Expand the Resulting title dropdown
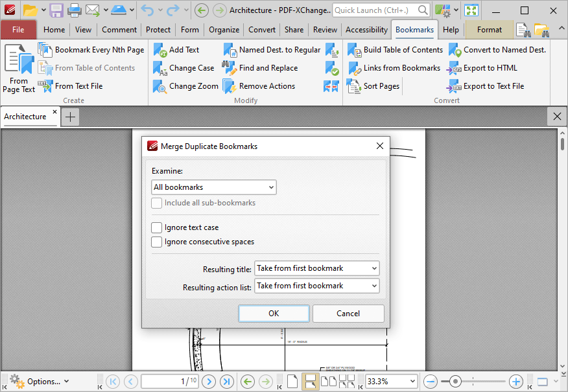The width and height of the screenshot is (568, 392). pos(316,268)
